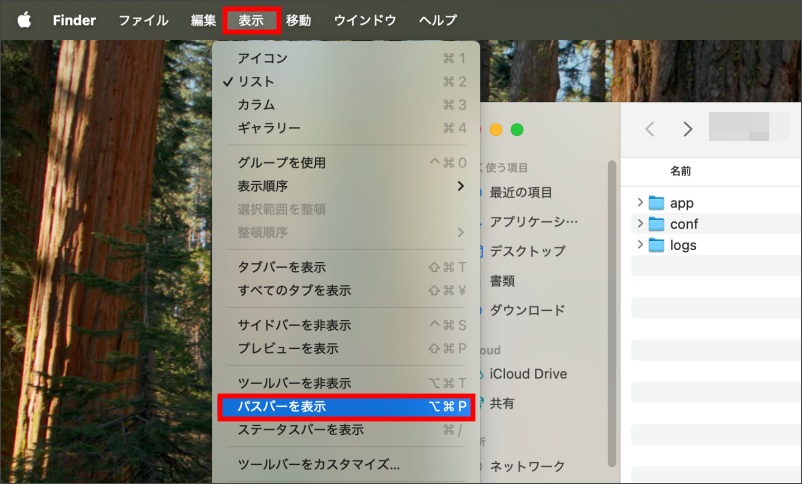Open the 移動 menu

coord(298,20)
